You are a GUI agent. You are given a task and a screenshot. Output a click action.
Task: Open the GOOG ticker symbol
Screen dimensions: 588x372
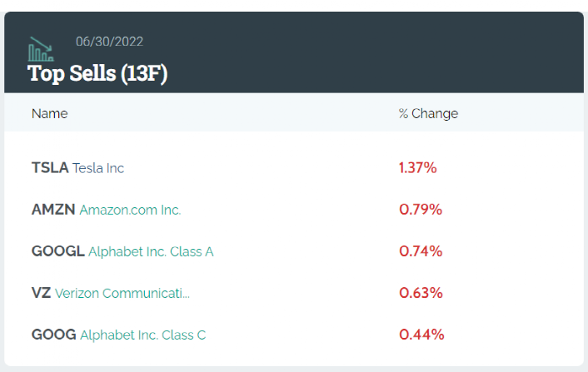53,335
